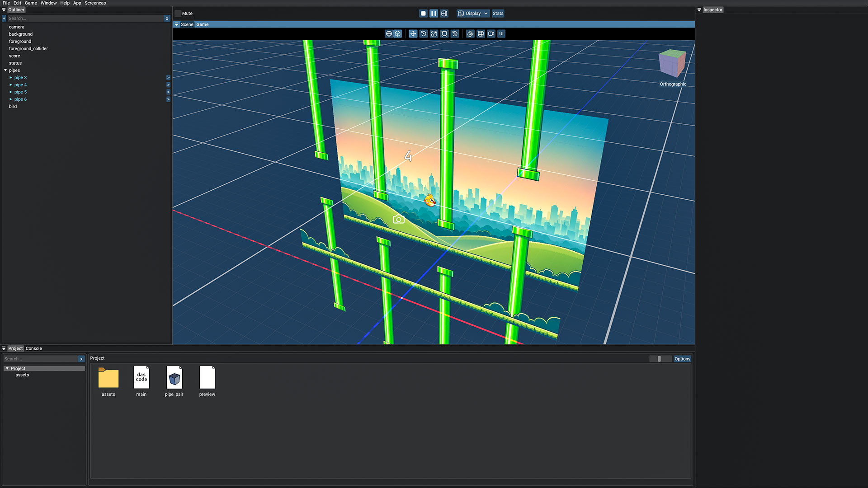Select the Rotate tool icon
The height and width of the screenshot is (488, 868).
(x=424, y=34)
